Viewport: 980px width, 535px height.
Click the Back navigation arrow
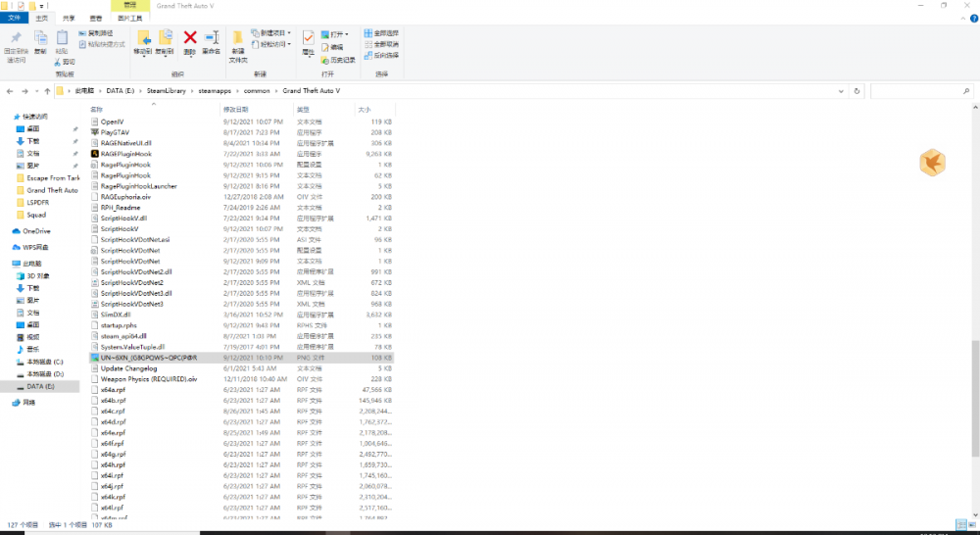[x=10, y=91]
